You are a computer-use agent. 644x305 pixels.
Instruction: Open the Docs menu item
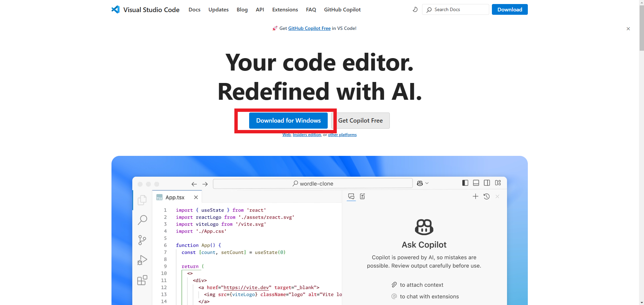[x=194, y=10]
